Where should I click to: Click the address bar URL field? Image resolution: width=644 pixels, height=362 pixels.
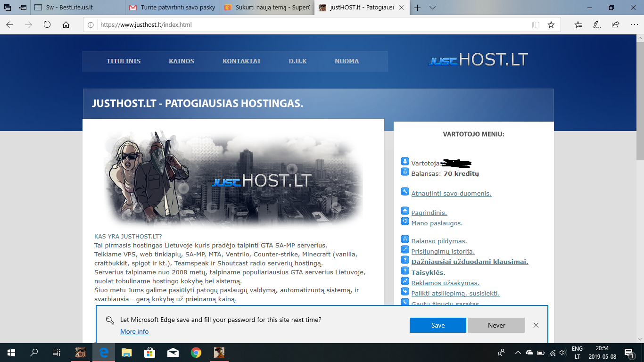click(x=311, y=25)
